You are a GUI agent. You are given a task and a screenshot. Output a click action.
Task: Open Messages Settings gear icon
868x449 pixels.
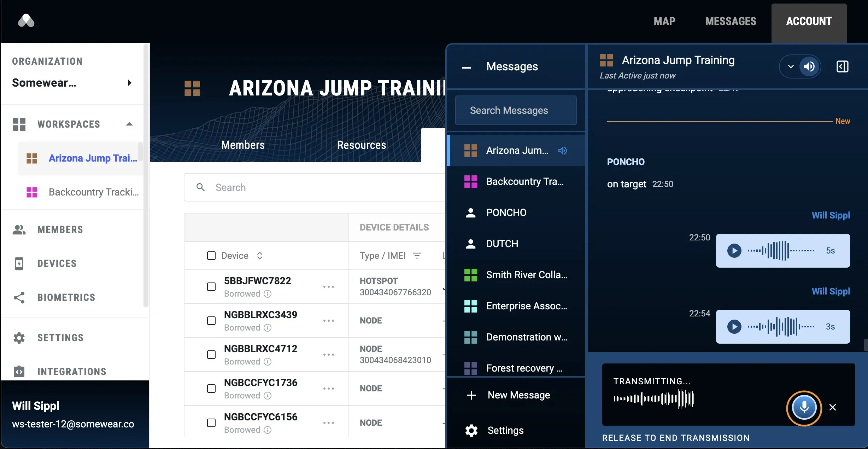pos(471,430)
